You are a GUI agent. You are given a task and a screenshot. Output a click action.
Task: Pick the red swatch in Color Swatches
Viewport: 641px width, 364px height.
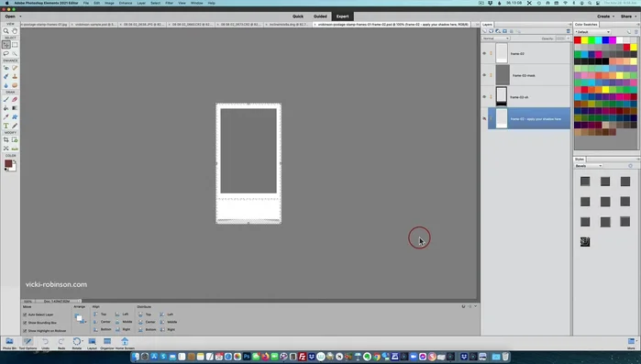(578, 40)
